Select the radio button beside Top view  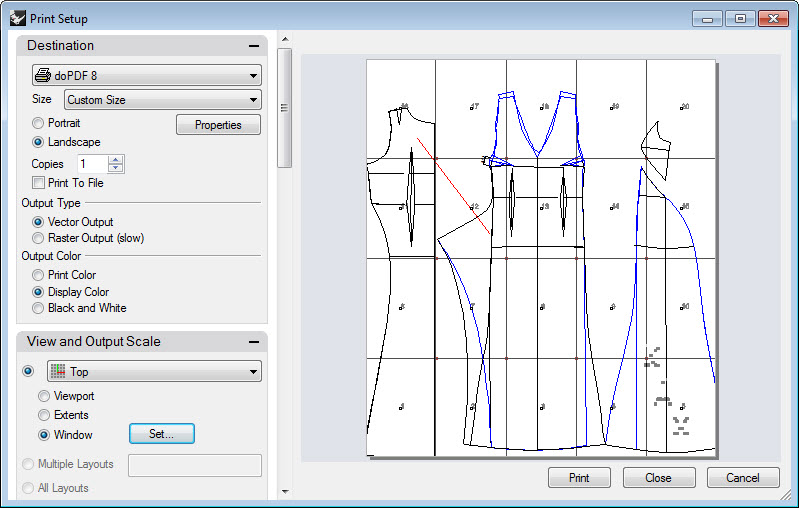(x=29, y=371)
